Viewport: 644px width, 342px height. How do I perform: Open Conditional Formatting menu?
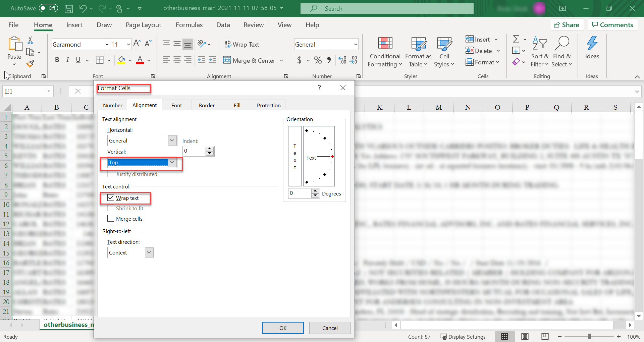[x=385, y=52]
